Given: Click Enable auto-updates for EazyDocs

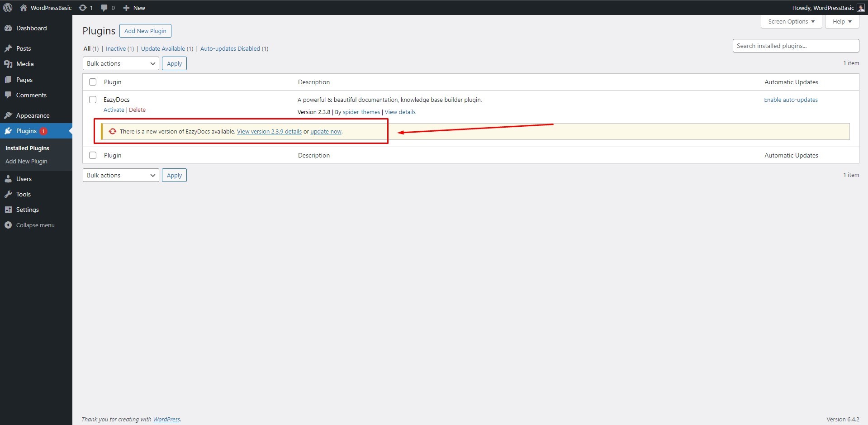Looking at the screenshot, I should [791, 100].
